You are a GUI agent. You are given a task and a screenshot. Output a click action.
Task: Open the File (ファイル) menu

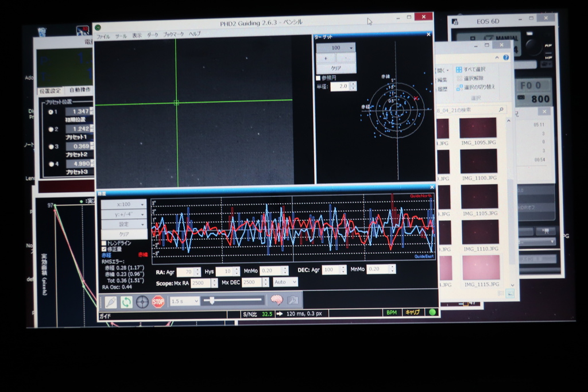(103, 37)
